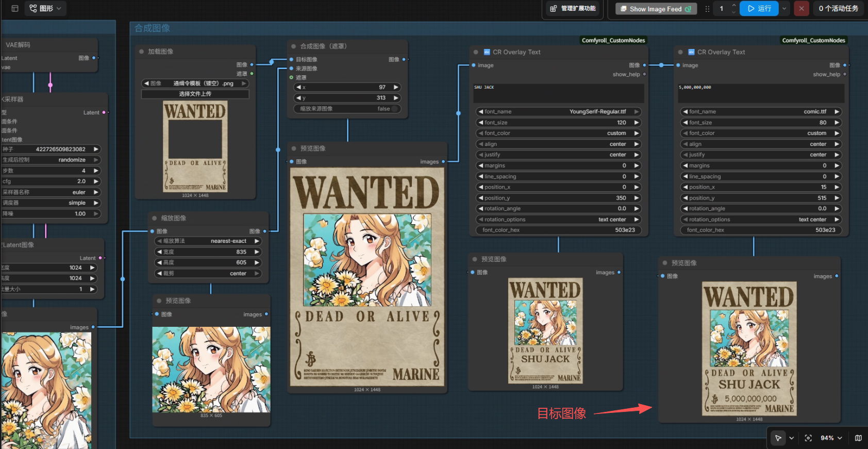This screenshot has width=868, height=449.
Task: Cancel the current run with the red X
Action: click(802, 9)
